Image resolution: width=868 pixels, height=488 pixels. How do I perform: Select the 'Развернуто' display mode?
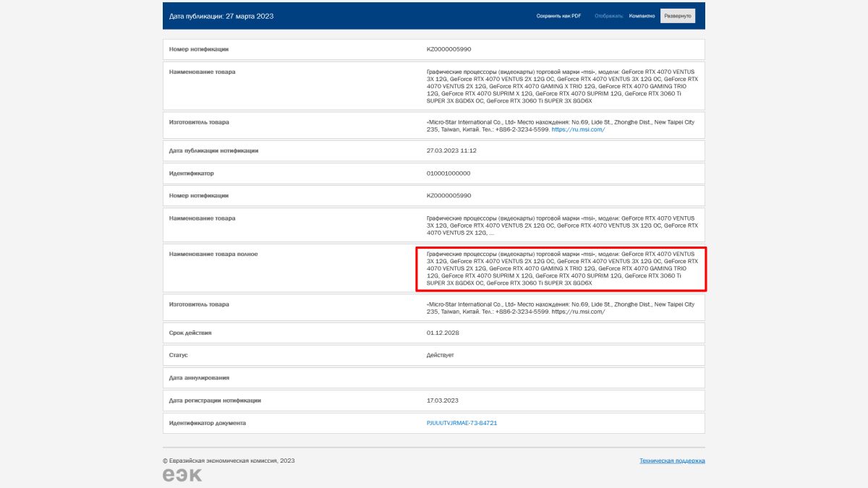[x=678, y=16]
